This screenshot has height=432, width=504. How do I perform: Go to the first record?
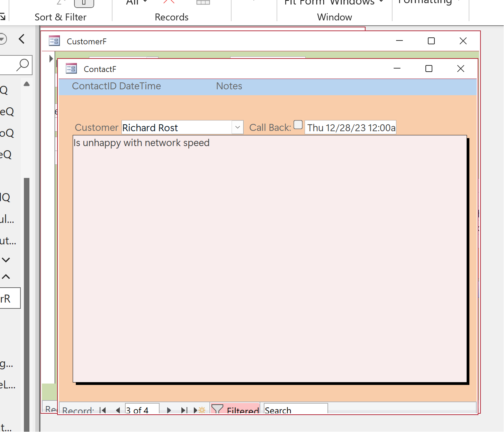tap(102, 410)
